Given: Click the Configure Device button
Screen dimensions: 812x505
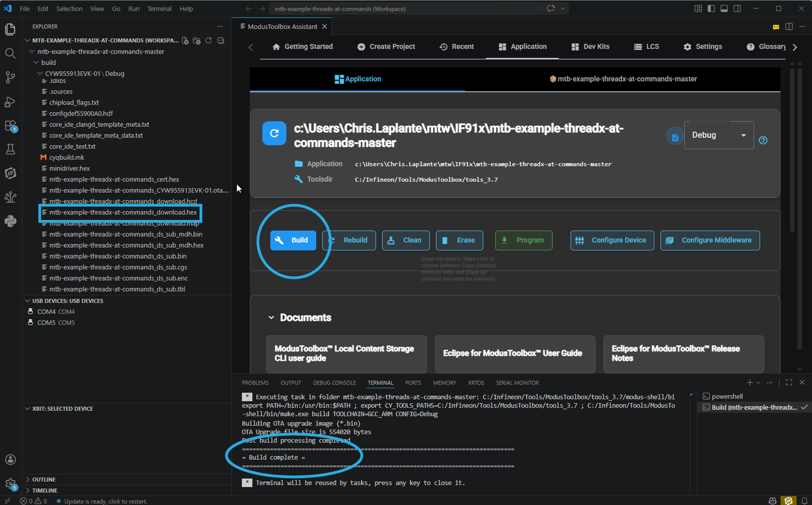Looking at the screenshot, I should point(612,241).
